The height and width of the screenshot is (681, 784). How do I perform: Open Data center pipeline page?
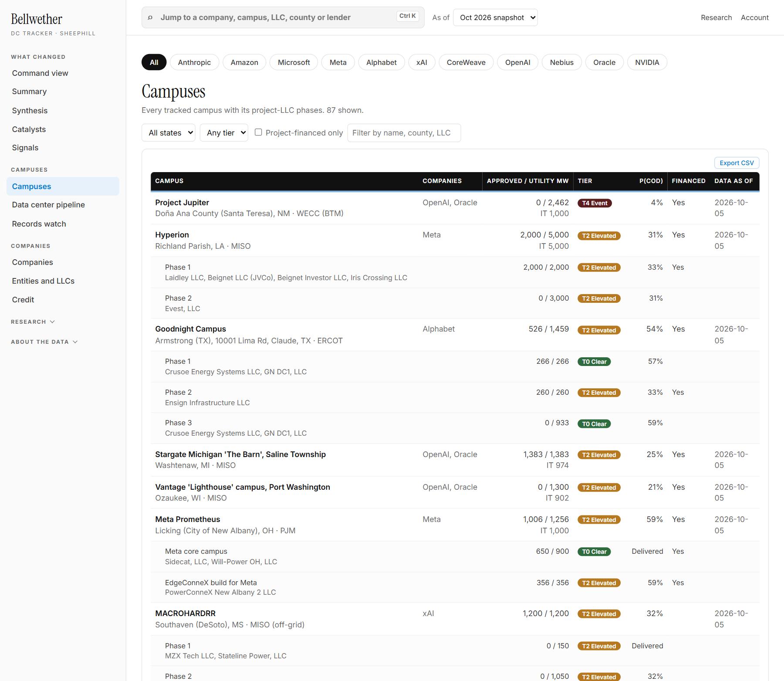tap(63, 205)
